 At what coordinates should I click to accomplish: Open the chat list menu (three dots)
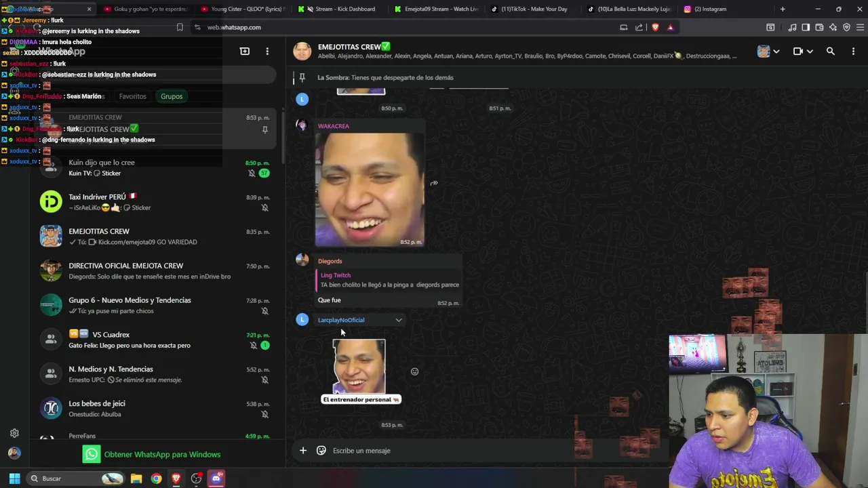(x=267, y=52)
